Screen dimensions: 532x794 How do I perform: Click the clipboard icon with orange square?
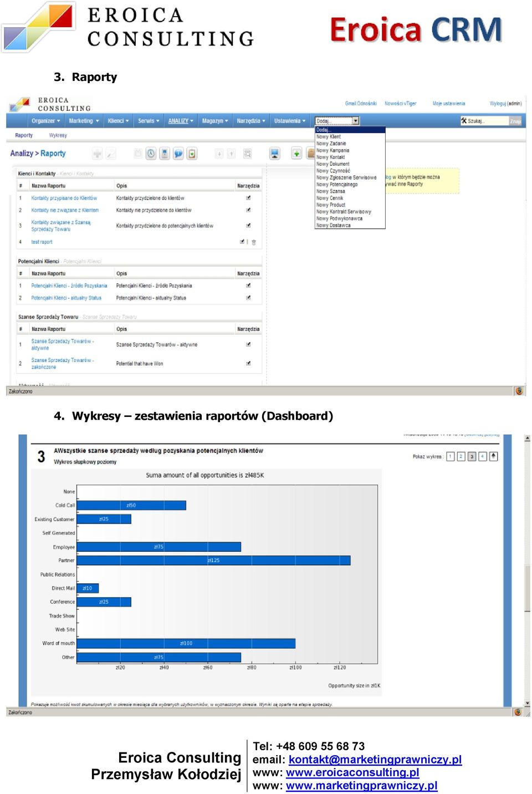pyautogui.click(x=192, y=154)
